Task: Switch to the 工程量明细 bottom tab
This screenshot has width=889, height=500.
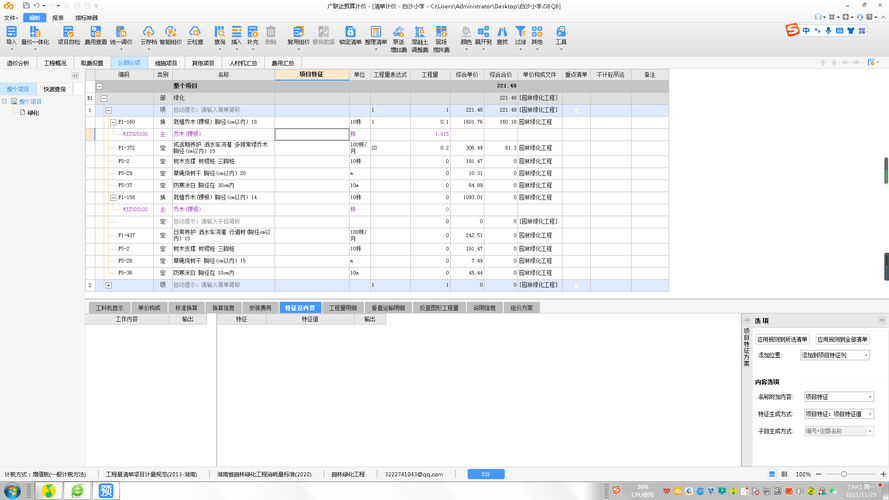Action: (x=343, y=308)
